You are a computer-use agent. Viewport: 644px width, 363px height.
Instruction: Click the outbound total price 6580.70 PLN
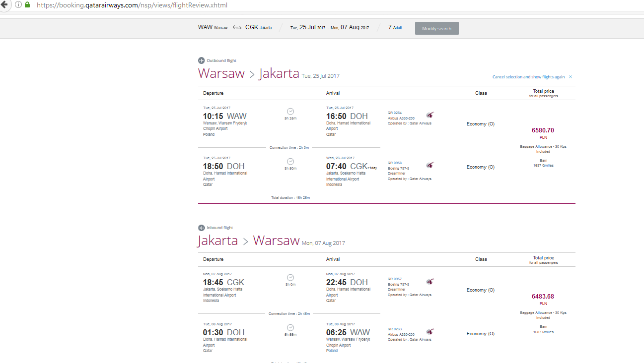click(543, 133)
